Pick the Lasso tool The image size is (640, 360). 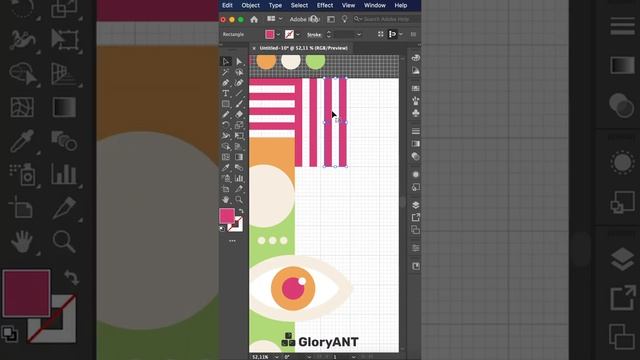coord(239,72)
